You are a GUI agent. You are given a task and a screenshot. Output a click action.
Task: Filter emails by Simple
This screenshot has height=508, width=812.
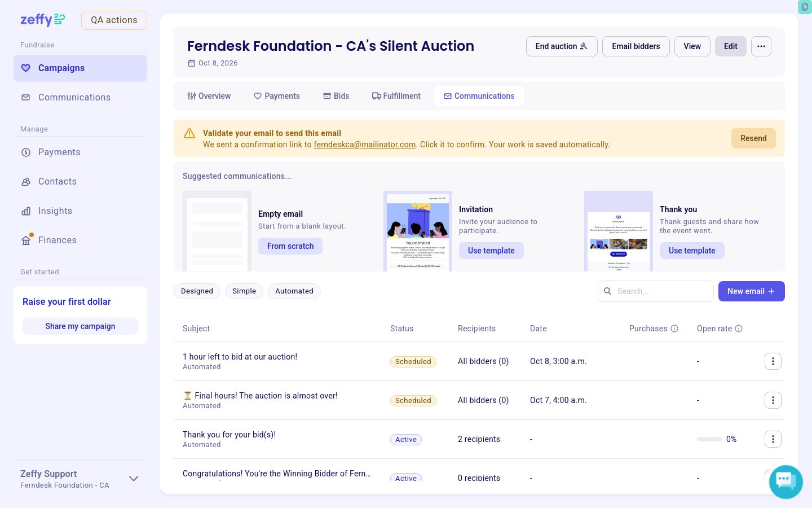point(244,291)
